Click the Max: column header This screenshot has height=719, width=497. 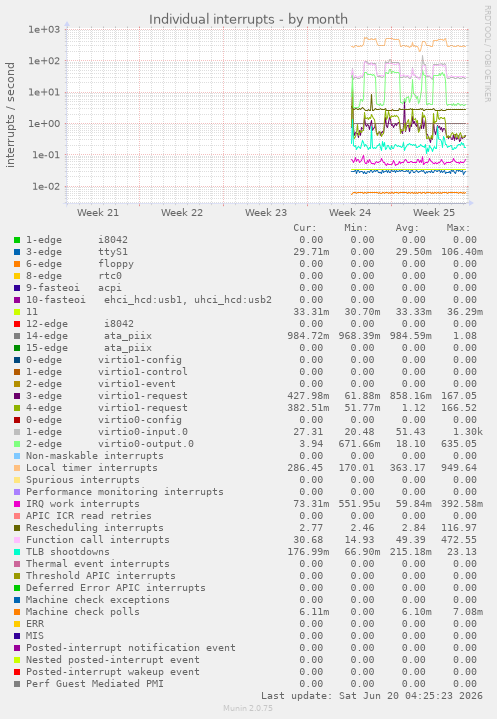[x=458, y=228]
